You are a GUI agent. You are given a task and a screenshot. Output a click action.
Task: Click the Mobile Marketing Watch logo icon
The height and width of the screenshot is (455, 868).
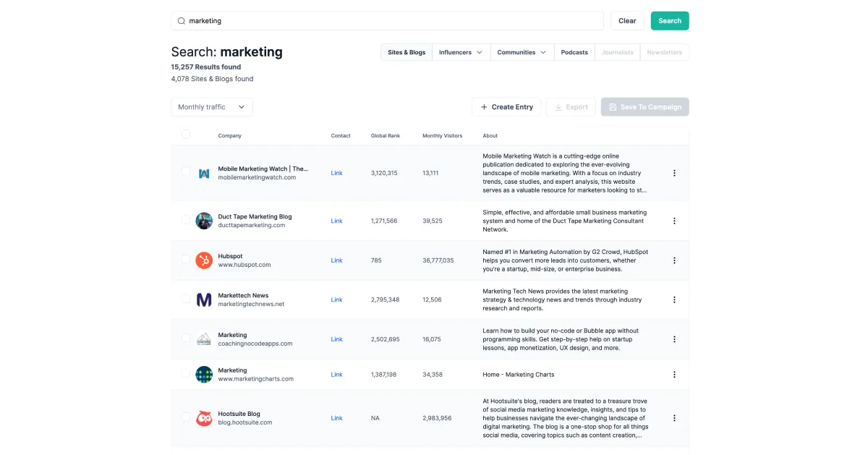204,173
